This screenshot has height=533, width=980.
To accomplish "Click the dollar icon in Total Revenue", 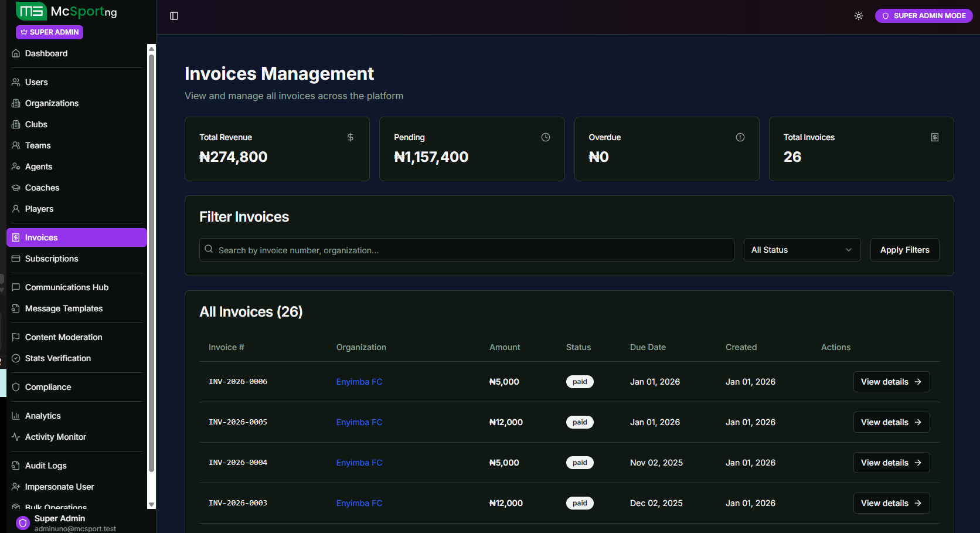I will [351, 137].
